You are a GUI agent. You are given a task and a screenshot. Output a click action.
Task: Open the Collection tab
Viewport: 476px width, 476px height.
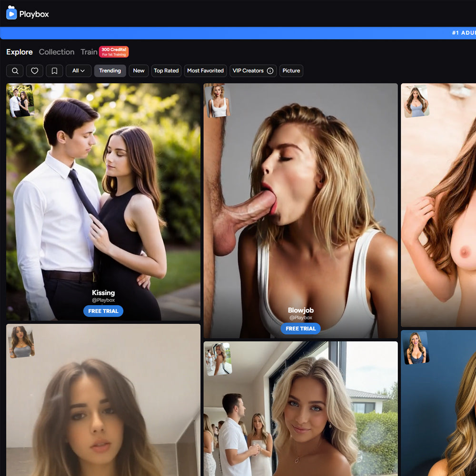coord(57,52)
